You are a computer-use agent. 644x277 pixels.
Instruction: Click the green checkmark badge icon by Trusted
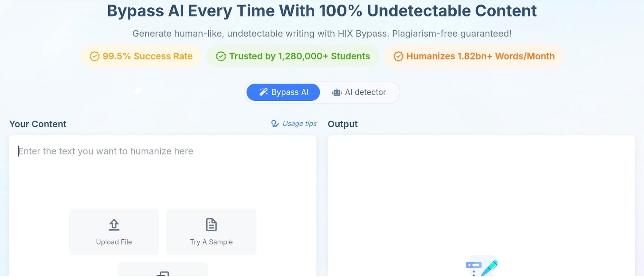coord(221,56)
